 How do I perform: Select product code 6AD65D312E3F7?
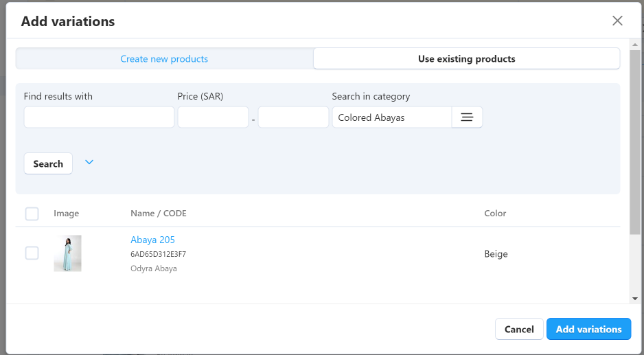[158, 254]
